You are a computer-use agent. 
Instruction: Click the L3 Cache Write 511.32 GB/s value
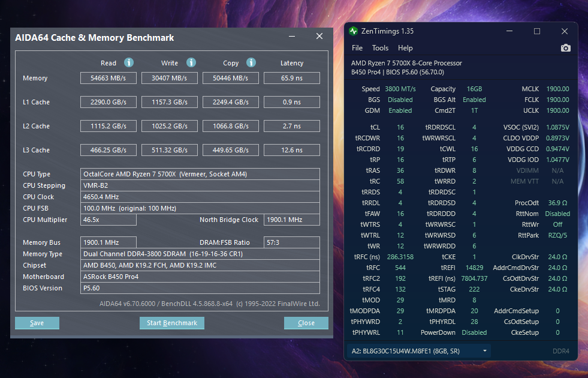[170, 150]
